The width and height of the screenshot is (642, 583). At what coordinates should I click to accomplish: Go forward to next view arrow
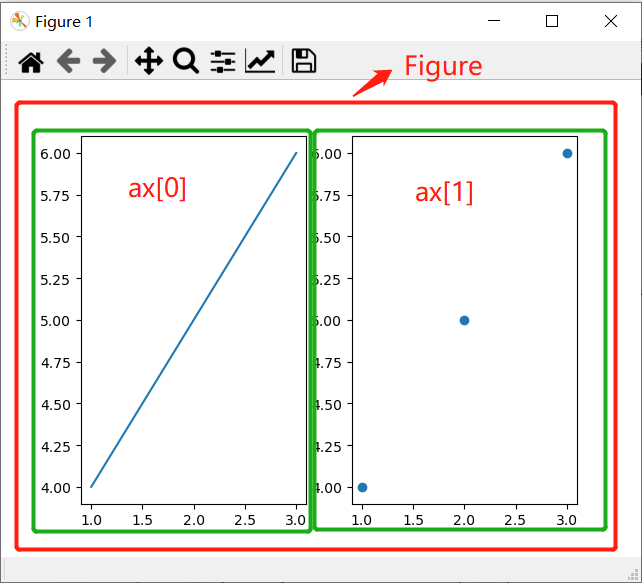[104, 61]
